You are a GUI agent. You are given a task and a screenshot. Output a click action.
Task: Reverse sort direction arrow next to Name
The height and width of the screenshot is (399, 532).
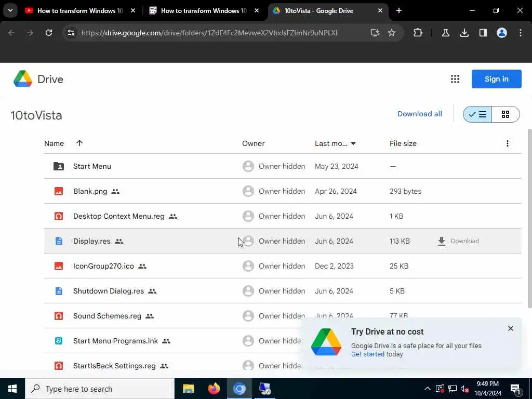click(79, 143)
